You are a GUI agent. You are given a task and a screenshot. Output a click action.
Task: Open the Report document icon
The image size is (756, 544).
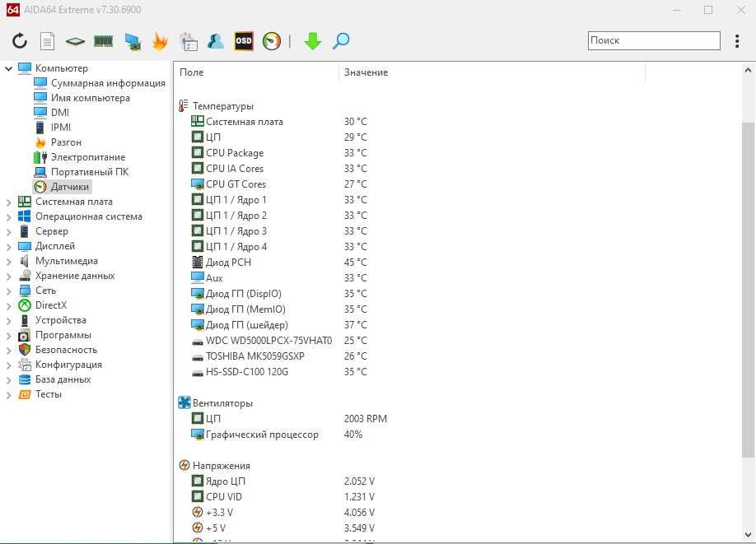(x=47, y=41)
